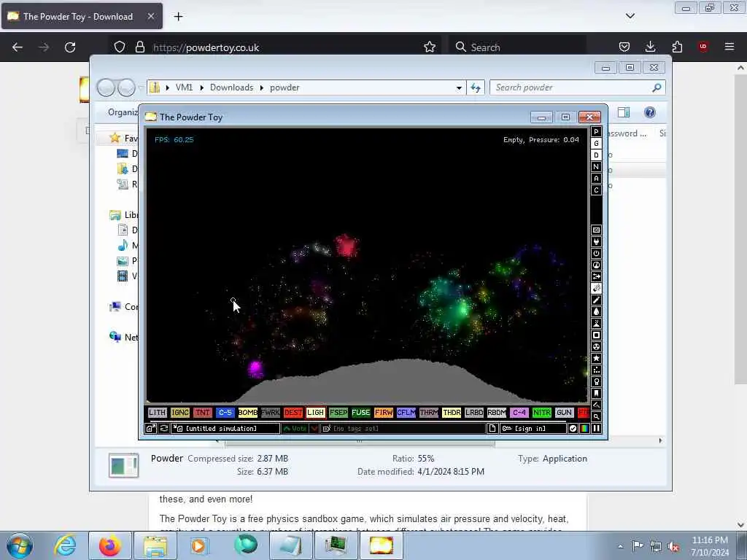
Task: Click the reload simulation icon
Action: [x=164, y=429]
